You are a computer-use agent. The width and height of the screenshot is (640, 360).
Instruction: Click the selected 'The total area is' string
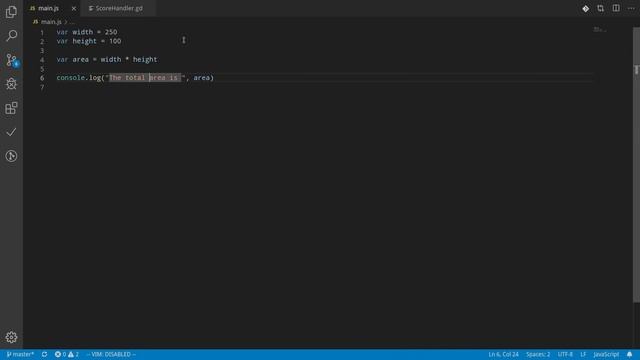145,78
